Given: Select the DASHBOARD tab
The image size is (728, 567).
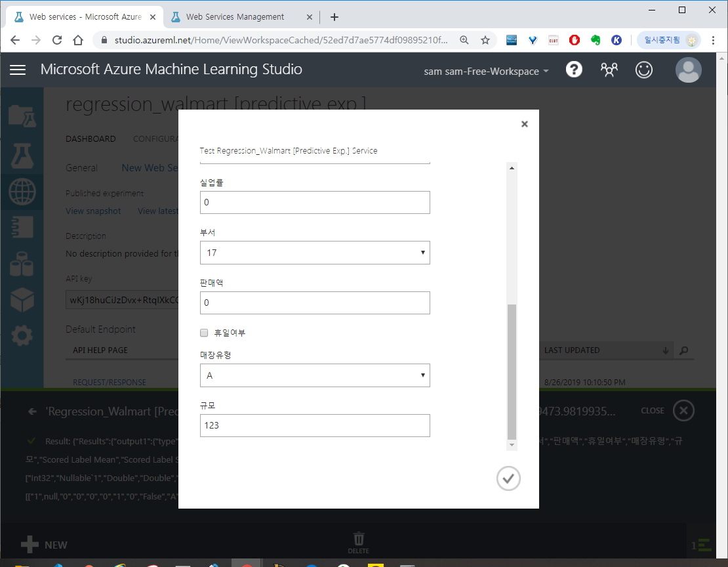Looking at the screenshot, I should click(91, 139).
